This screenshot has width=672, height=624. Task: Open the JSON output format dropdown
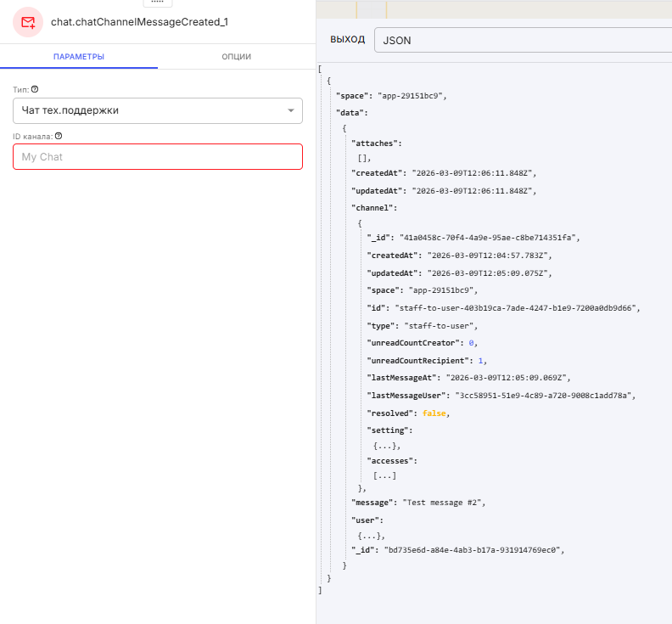522,40
